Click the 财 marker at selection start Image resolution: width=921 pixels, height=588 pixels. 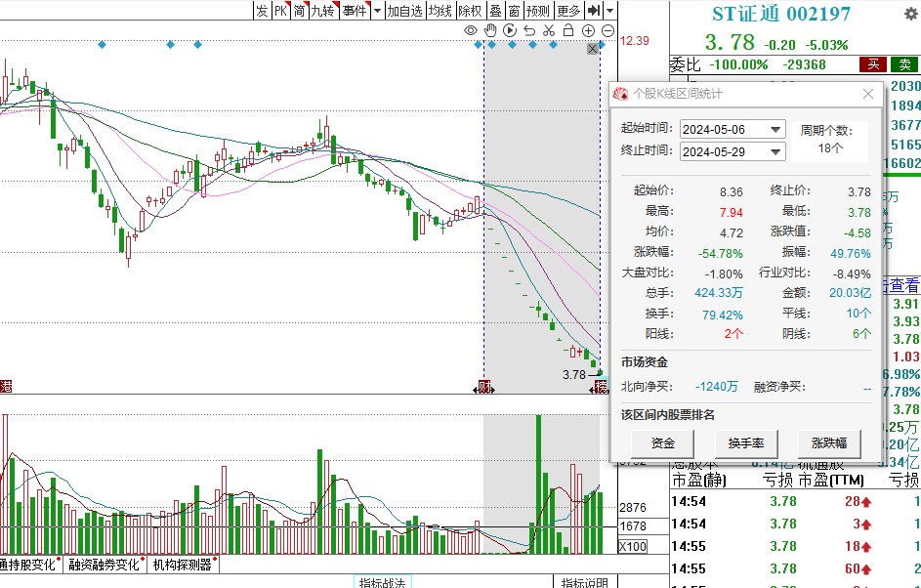coord(484,387)
